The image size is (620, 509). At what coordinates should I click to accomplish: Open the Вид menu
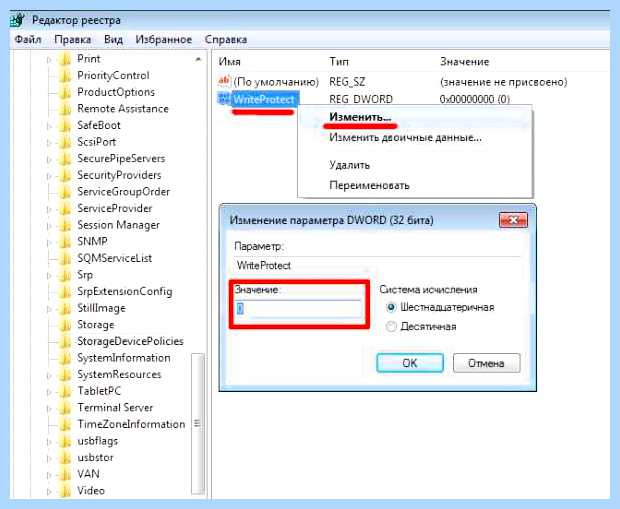(x=113, y=40)
